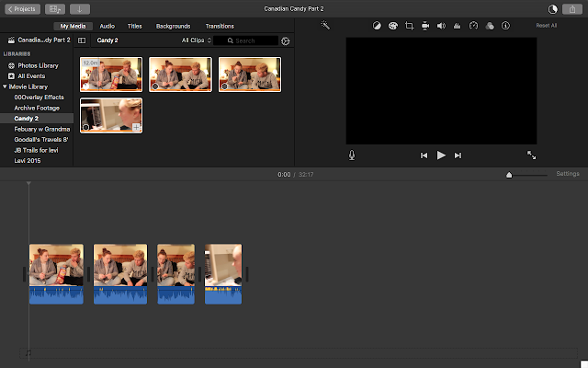The width and height of the screenshot is (588, 368).
Task: Open browser appearance settings gear
Action: [286, 40]
